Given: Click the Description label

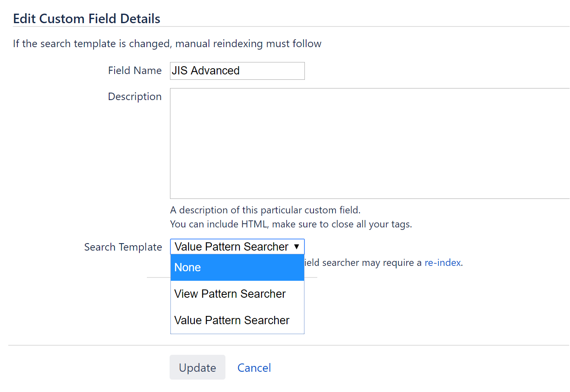Looking at the screenshot, I should pos(134,96).
